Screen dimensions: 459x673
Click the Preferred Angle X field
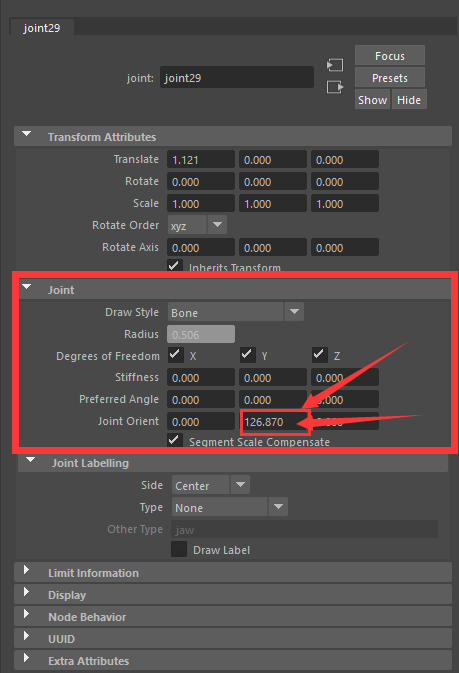pos(201,400)
